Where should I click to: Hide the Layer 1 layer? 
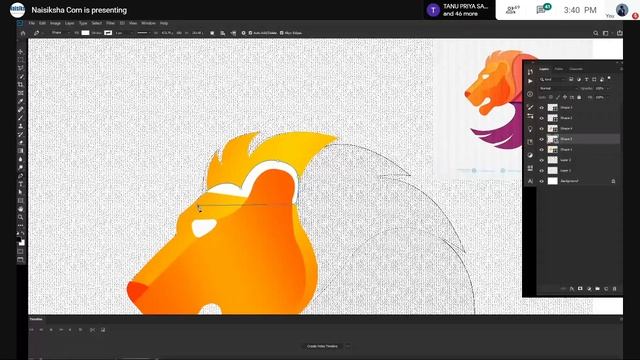point(542,171)
